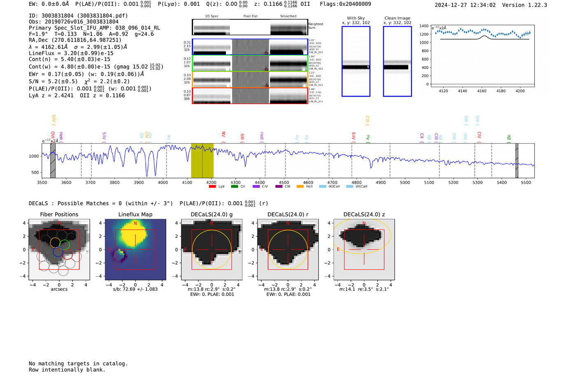Pick the (H)CaII legend swatch
This screenshot has width=576, height=392.
350,186
